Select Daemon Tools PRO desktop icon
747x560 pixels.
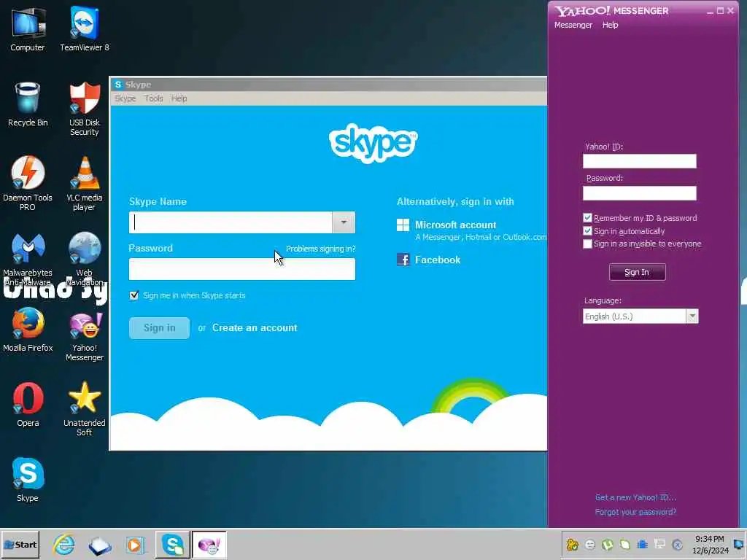click(28, 183)
